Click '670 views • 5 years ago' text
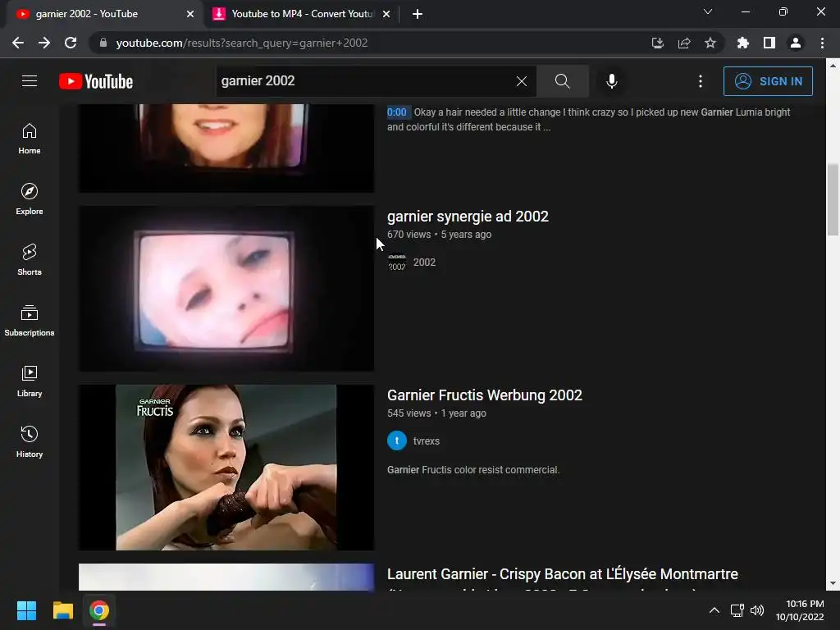 440,234
